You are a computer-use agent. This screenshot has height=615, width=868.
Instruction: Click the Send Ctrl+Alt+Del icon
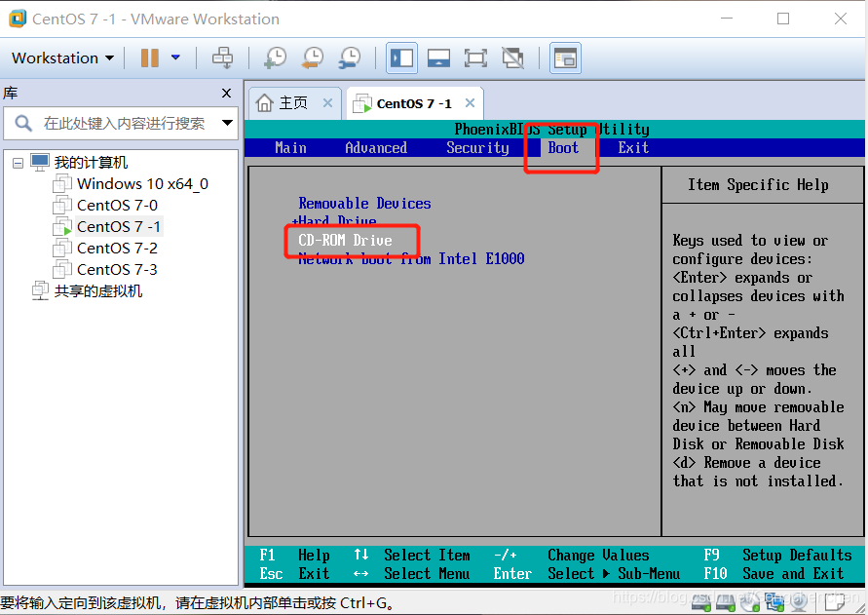point(222,58)
